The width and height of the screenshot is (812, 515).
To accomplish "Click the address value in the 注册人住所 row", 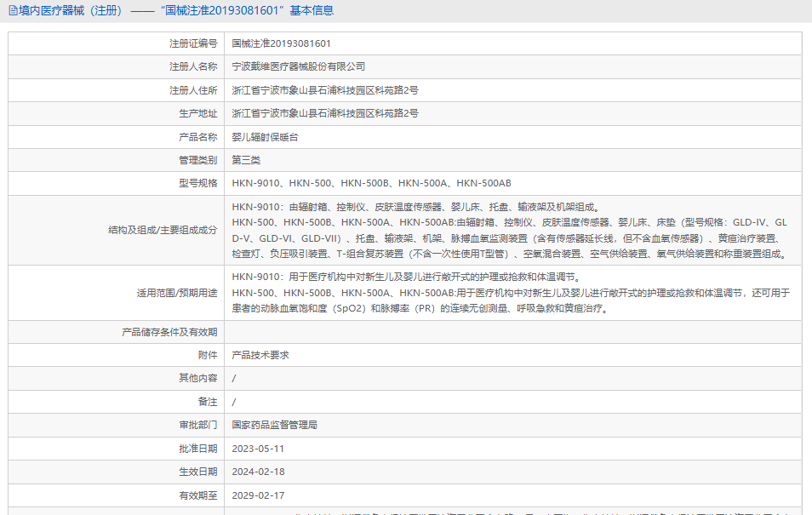I will tap(325, 90).
